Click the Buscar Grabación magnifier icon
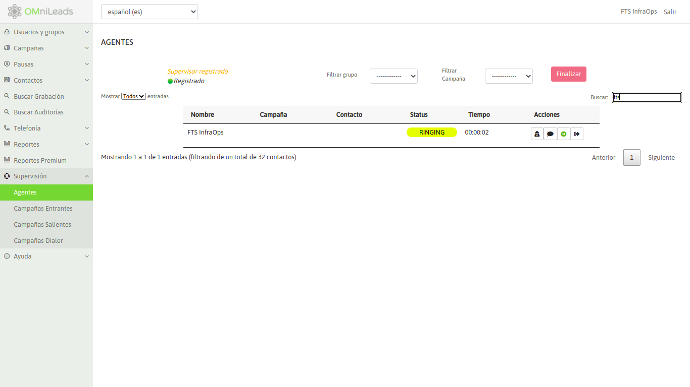690x387 pixels. click(x=7, y=96)
